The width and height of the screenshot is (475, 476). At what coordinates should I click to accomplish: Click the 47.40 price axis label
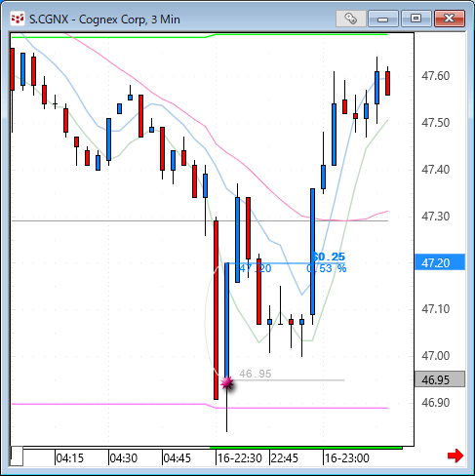(435, 170)
